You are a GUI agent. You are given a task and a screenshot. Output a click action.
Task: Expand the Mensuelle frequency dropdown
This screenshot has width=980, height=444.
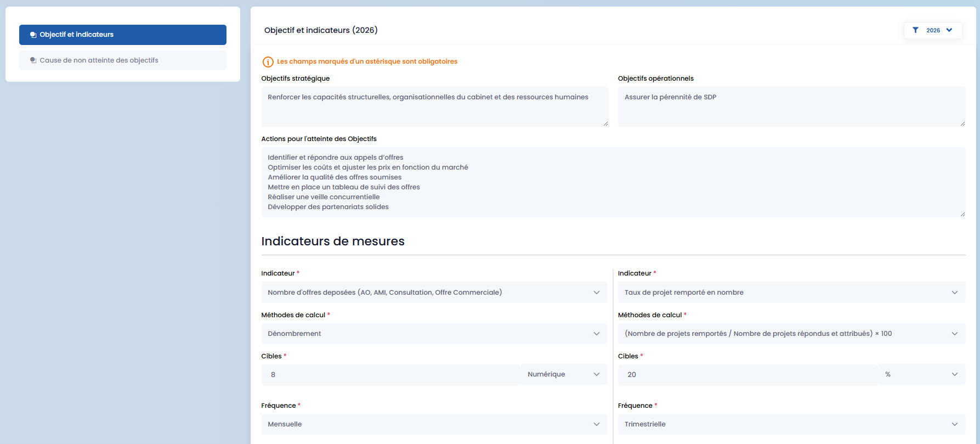click(x=434, y=424)
